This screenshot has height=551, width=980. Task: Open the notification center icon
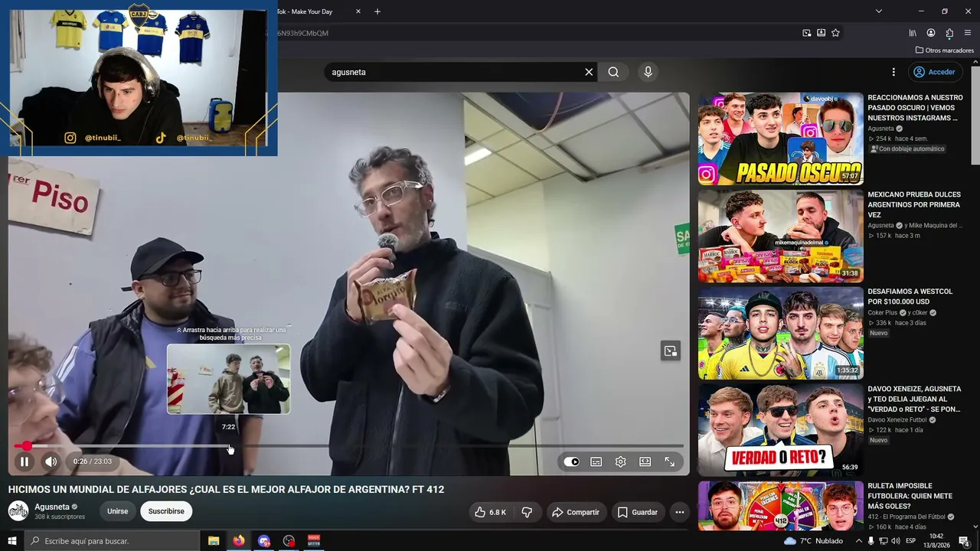(964, 541)
